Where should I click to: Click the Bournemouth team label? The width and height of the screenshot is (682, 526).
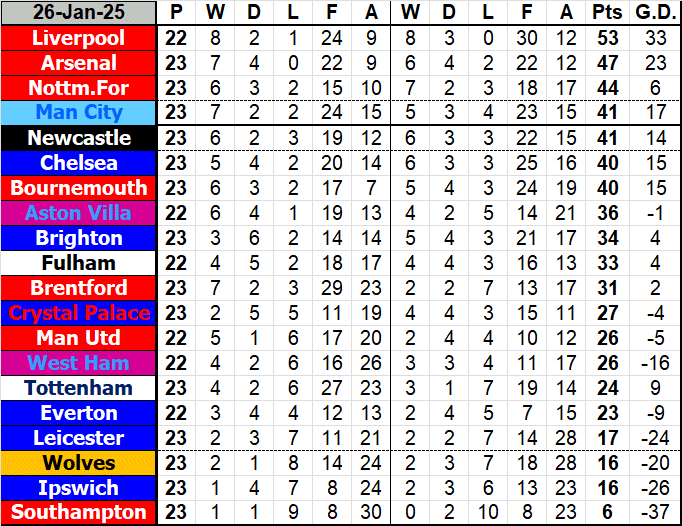point(79,188)
